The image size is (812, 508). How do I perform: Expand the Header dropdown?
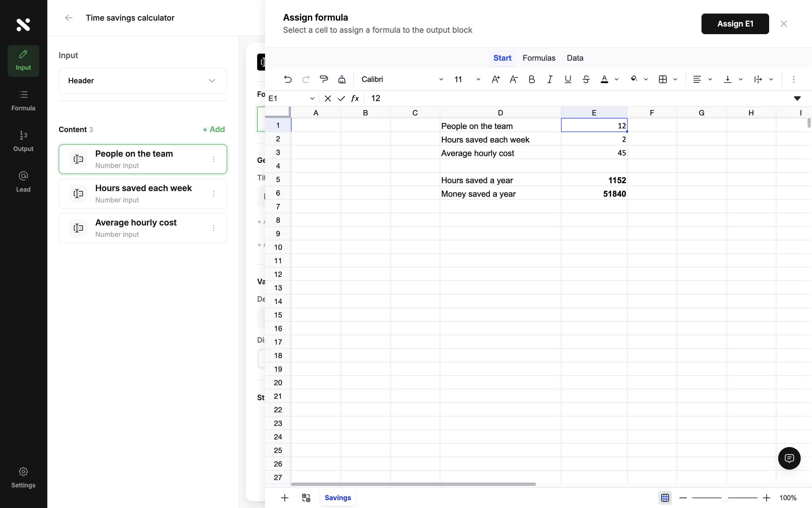(143, 81)
